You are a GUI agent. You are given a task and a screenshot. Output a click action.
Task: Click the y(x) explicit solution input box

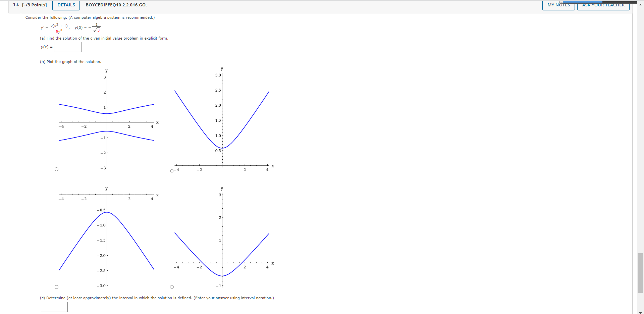tap(68, 47)
